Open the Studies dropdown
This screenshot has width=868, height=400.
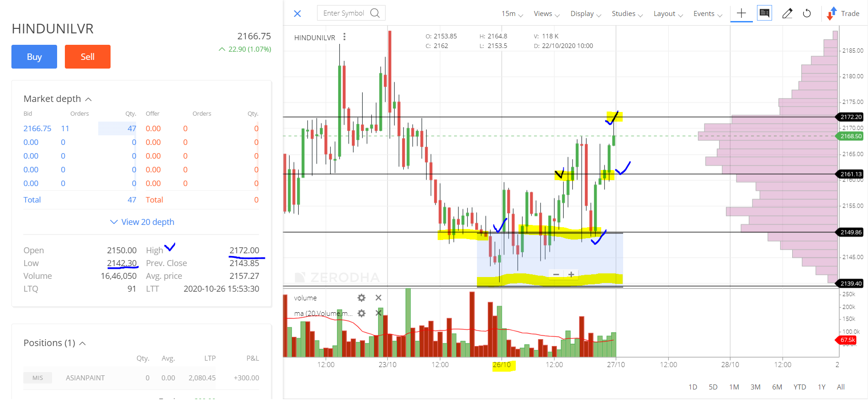coord(627,14)
